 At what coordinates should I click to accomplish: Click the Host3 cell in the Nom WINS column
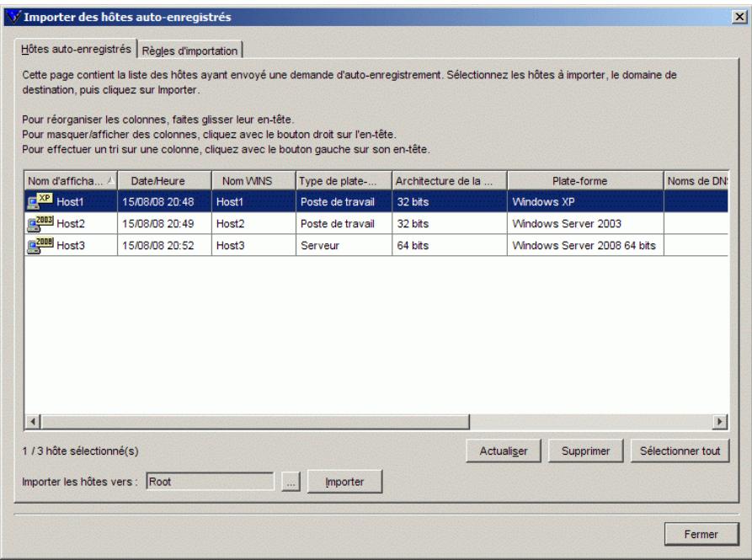(x=253, y=245)
